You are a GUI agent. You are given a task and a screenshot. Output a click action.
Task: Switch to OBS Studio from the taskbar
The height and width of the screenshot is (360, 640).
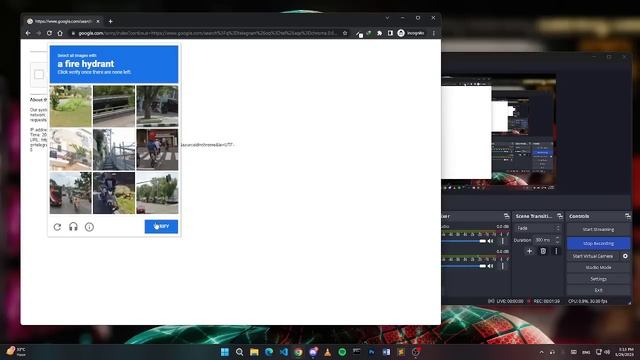[x=416, y=352]
